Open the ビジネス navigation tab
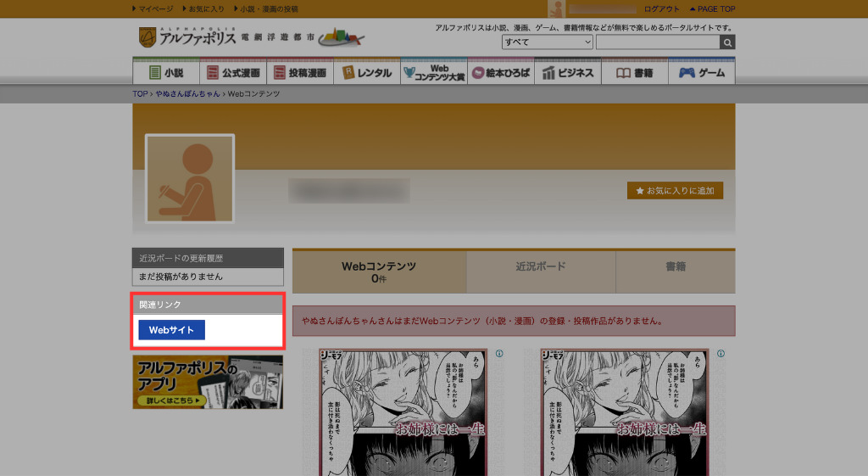This screenshot has width=868, height=476. click(568, 72)
